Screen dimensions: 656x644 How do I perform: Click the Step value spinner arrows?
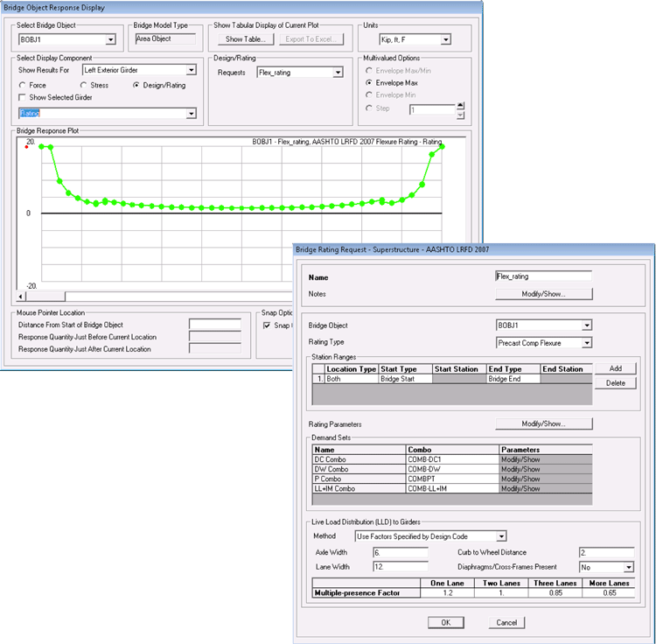point(461,111)
